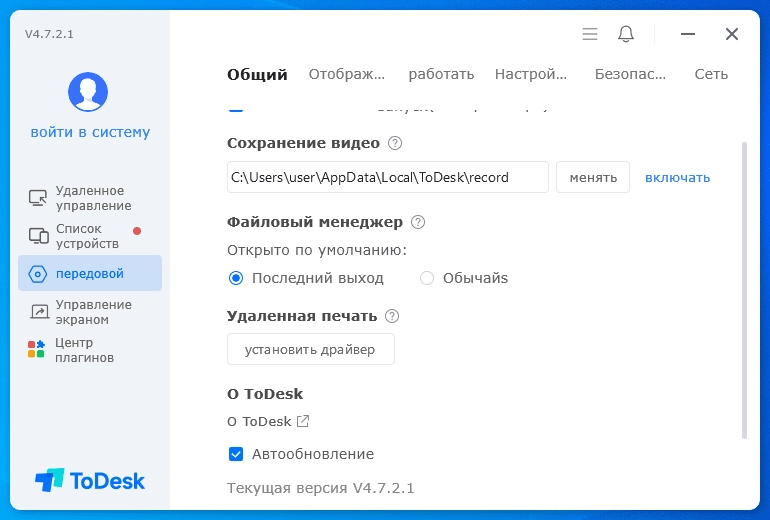Open the Сеть tab
This screenshot has height=520, width=770.
(x=711, y=74)
